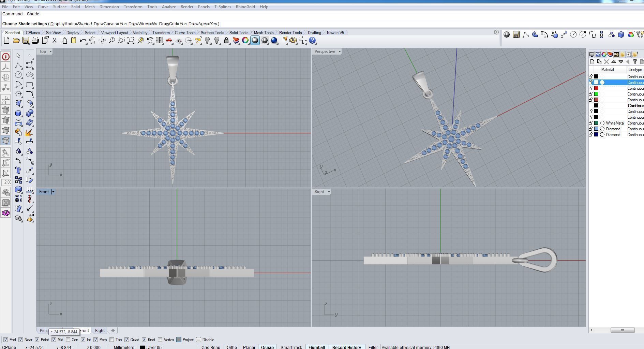644x349 pixels.
Task: Open the color wheel object properties icon
Action: [x=245, y=41]
